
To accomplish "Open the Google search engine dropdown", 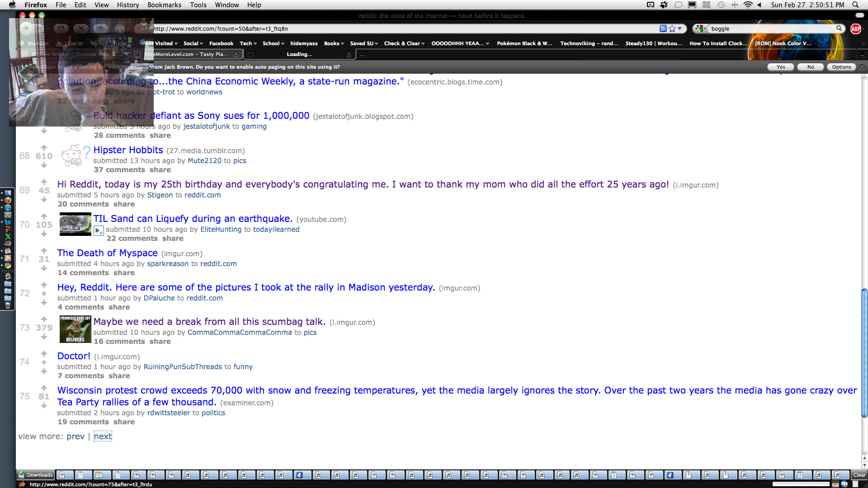I will coord(700,28).
